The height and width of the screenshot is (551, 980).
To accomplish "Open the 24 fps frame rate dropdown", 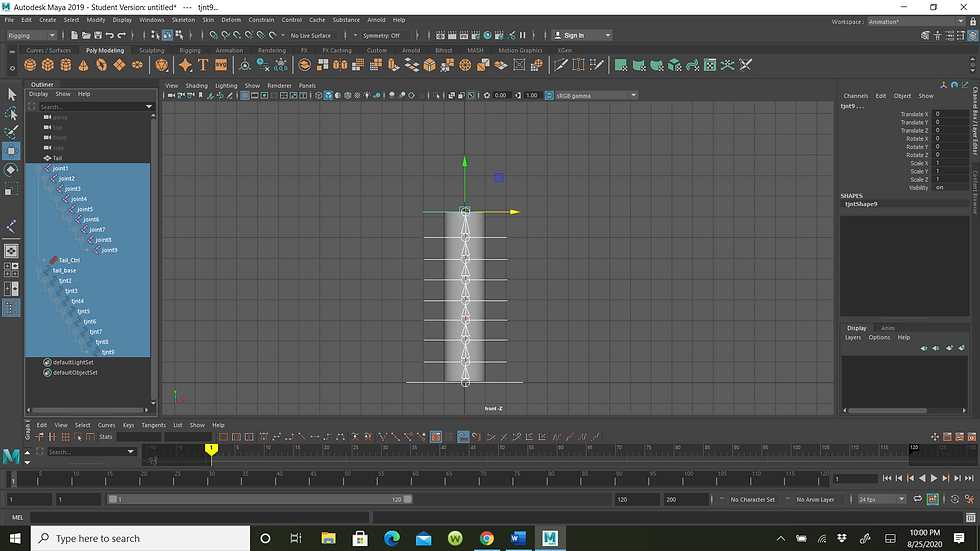I will 881,499.
